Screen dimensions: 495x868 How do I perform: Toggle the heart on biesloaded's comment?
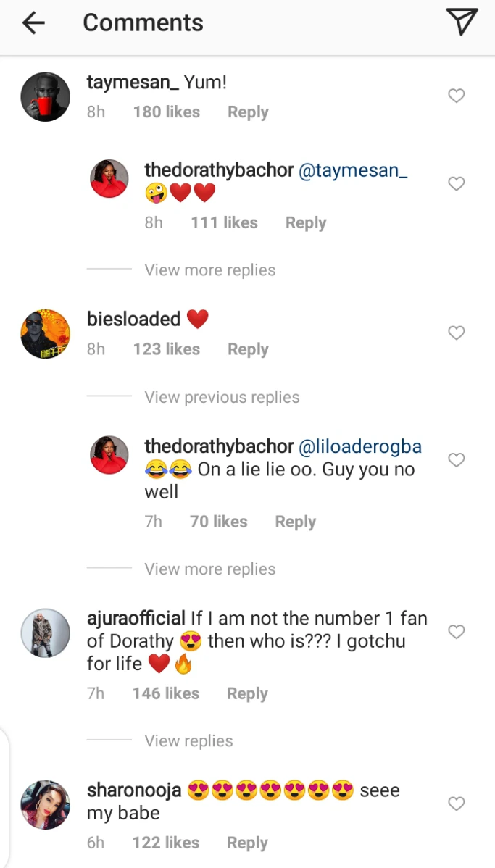[x=456, y=333]
